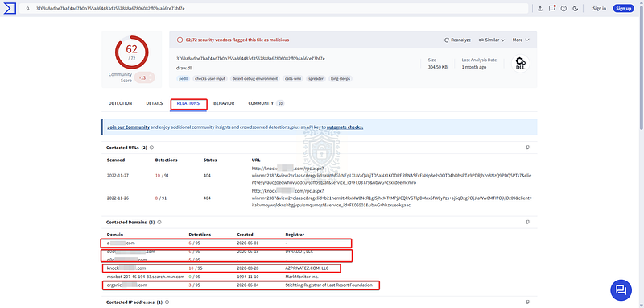Switch to the DETAILS tab

pyautogui.click(x=155, y=103)
